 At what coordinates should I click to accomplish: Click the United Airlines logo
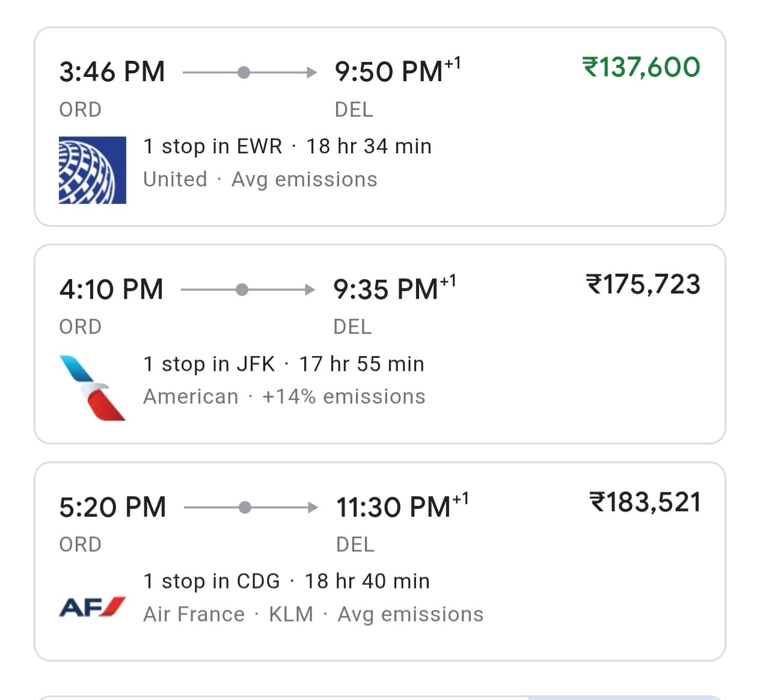[x=93, y=170]
